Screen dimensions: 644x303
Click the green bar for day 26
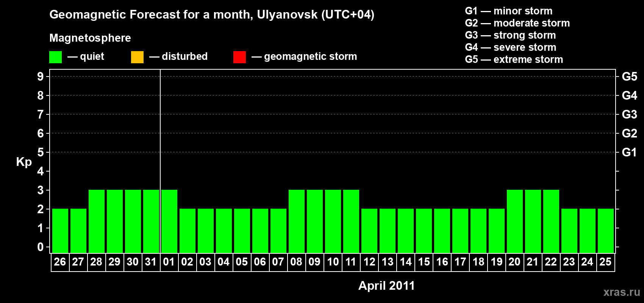[x=60, y=231]
